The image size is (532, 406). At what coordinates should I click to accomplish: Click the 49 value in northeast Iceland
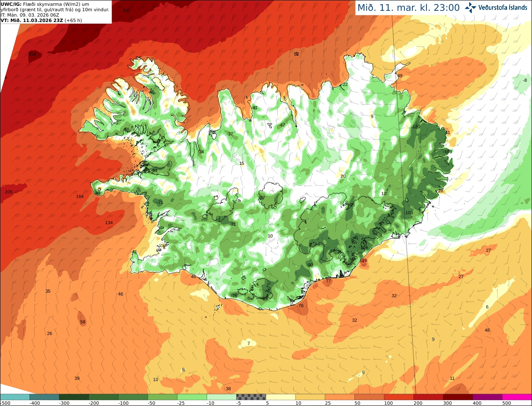tap(400, 76)
